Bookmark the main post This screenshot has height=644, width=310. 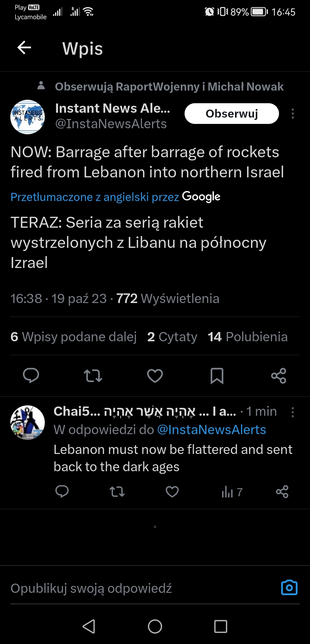[217, 375]
